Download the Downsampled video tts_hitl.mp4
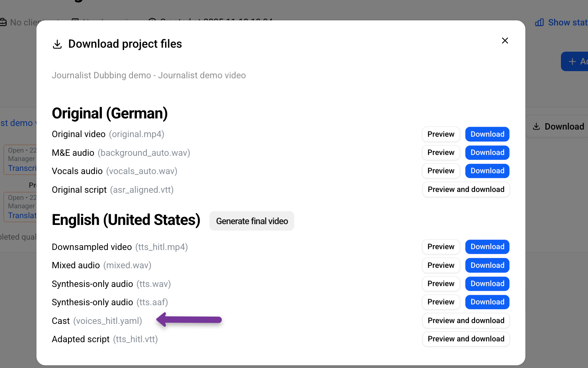This screenshot has height=368, width=588. pyautogui.click(x=487, y=247)
